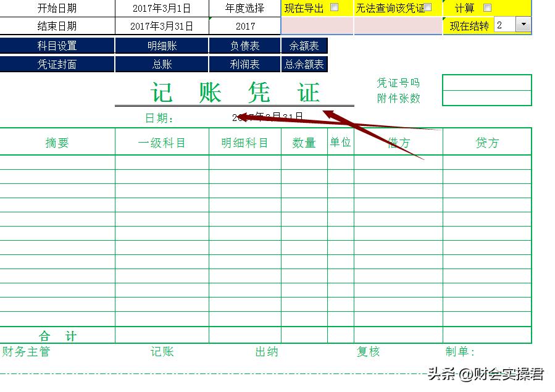This screenshot has height=392, width=555.
Task: Open the 余额表 balance table
Action: tap(303, 45)
